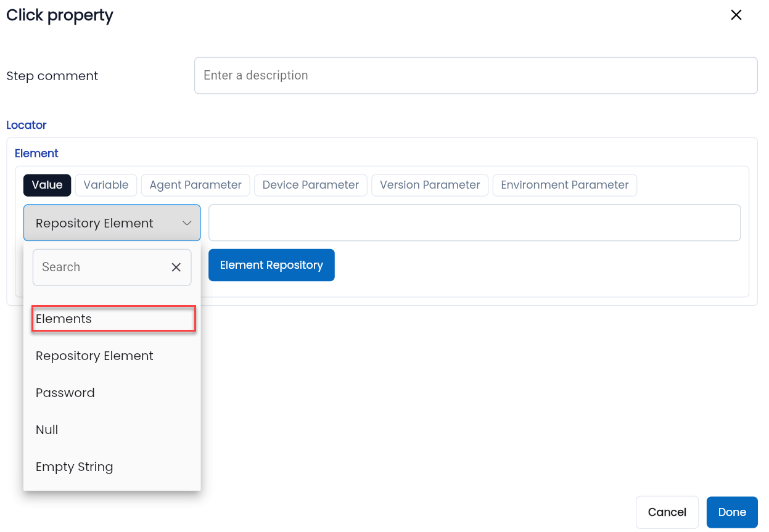Select the Empty String option

coord(112,467)
